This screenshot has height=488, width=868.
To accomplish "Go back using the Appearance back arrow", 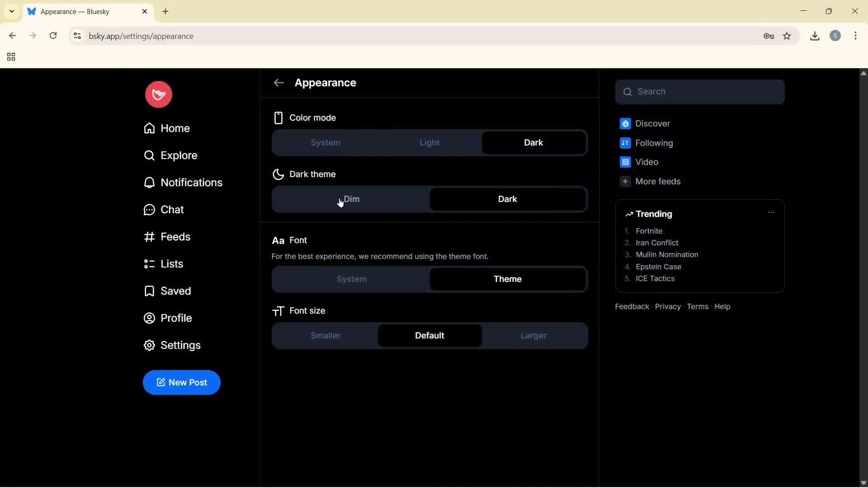I will [279, 83].
